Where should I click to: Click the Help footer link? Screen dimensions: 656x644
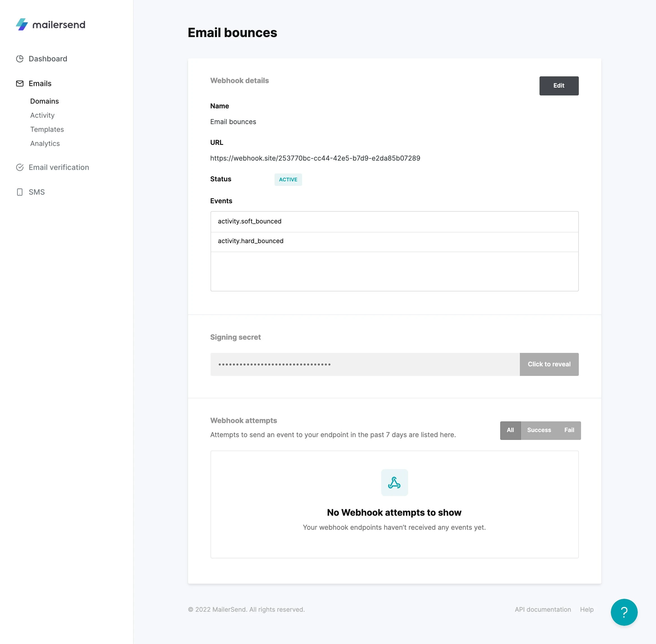click(x=587, y=609)
